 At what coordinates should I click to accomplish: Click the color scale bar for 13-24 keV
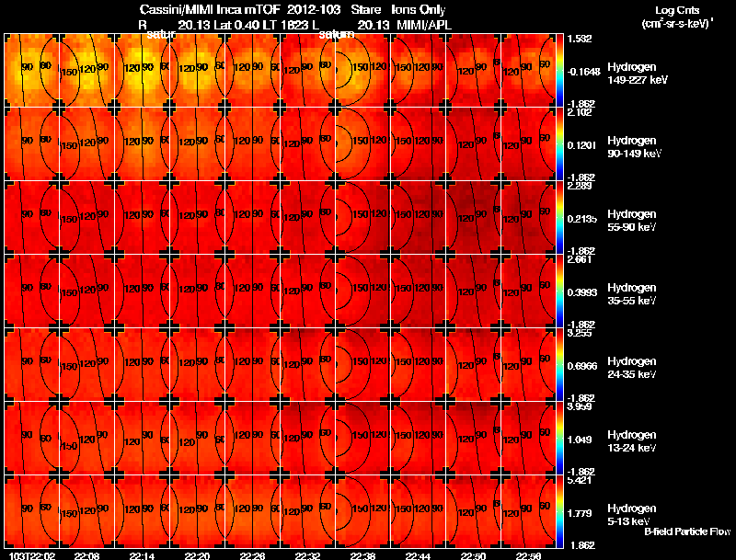[x=559, y=439]
